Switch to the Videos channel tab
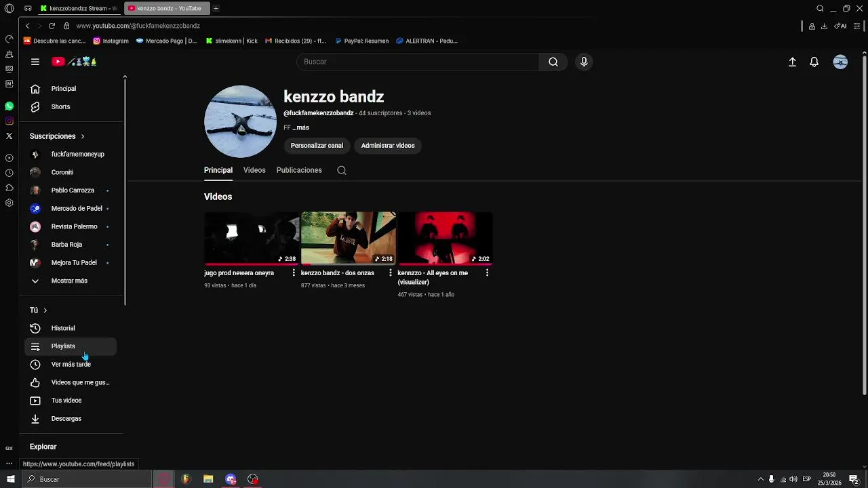The width and height of the screenshot is (868, 488). click(254, 170)
